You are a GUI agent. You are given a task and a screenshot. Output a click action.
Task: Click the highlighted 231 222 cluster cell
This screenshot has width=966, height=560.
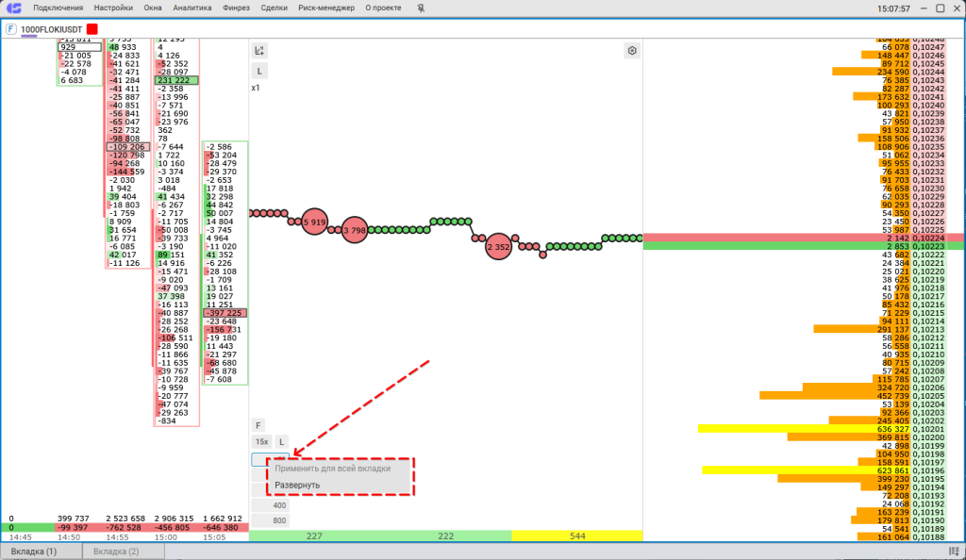(x=176, y=80)
